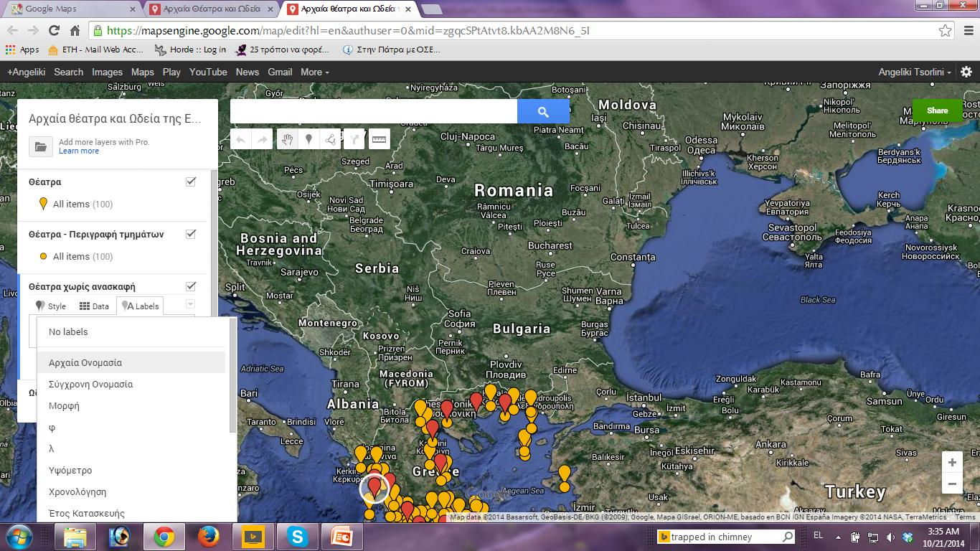980x551 pixels.
Task: Click the redo arrow in map toolbar
Action: click(262, 140)
